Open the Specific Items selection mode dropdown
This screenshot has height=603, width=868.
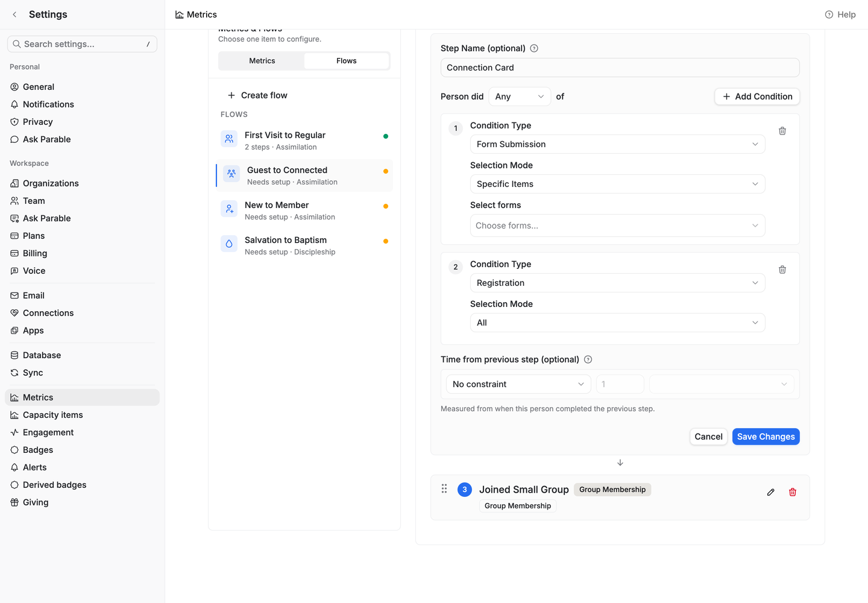(x=617, y=184)
